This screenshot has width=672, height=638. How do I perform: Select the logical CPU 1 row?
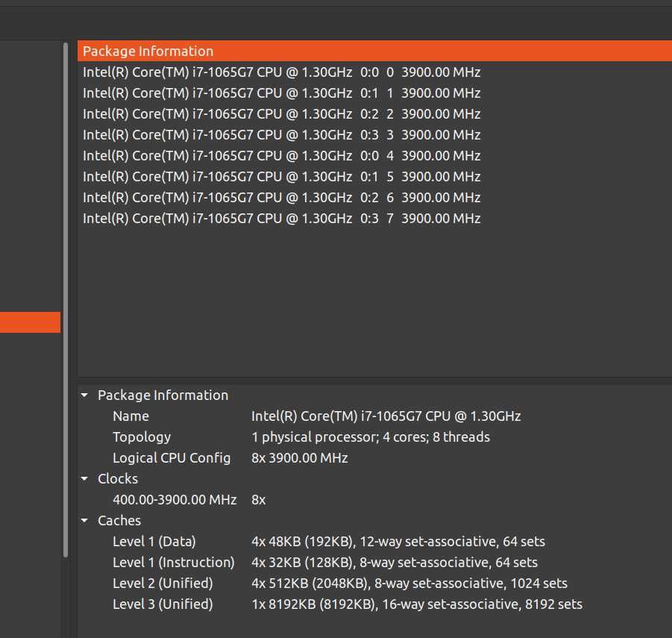(x=281, y=93)
